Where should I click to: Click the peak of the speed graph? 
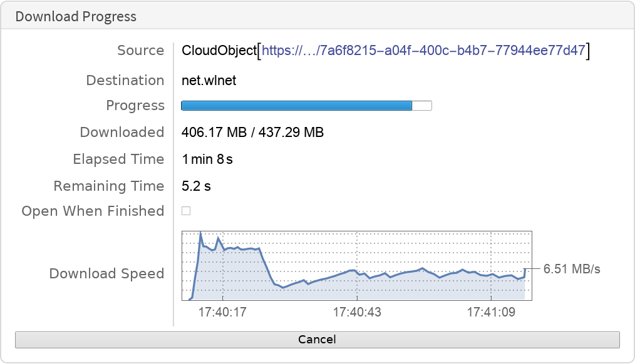click(201, 233)
